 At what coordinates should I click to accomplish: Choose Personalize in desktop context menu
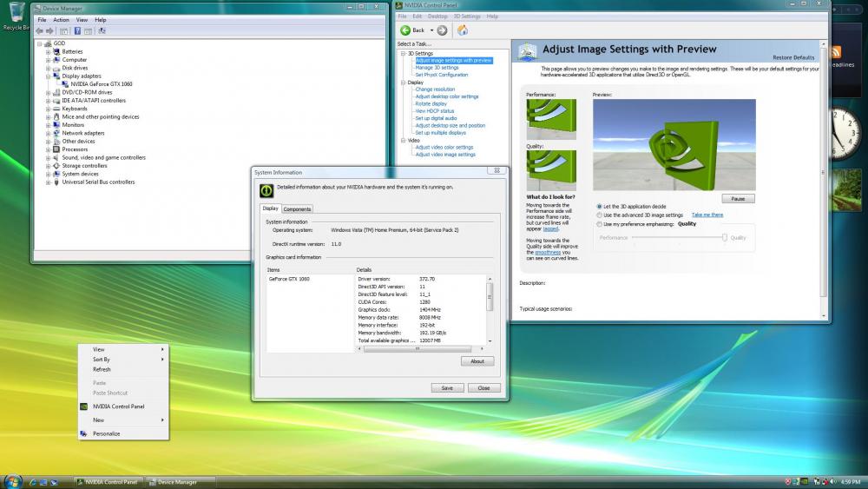click(106, 434)
